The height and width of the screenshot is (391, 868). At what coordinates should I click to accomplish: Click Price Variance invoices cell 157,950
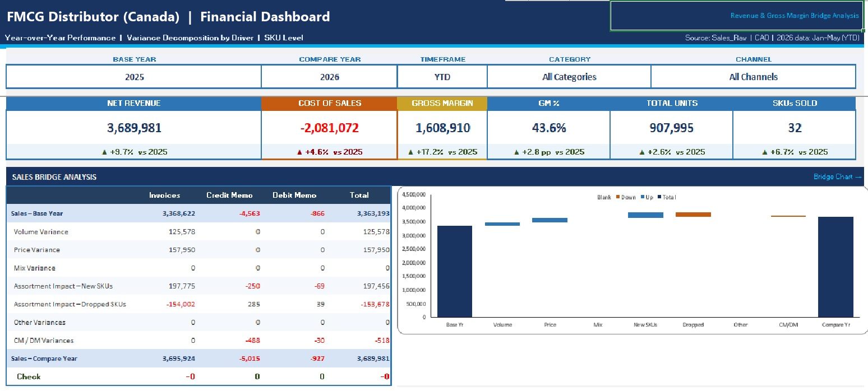tap(182, 250)
